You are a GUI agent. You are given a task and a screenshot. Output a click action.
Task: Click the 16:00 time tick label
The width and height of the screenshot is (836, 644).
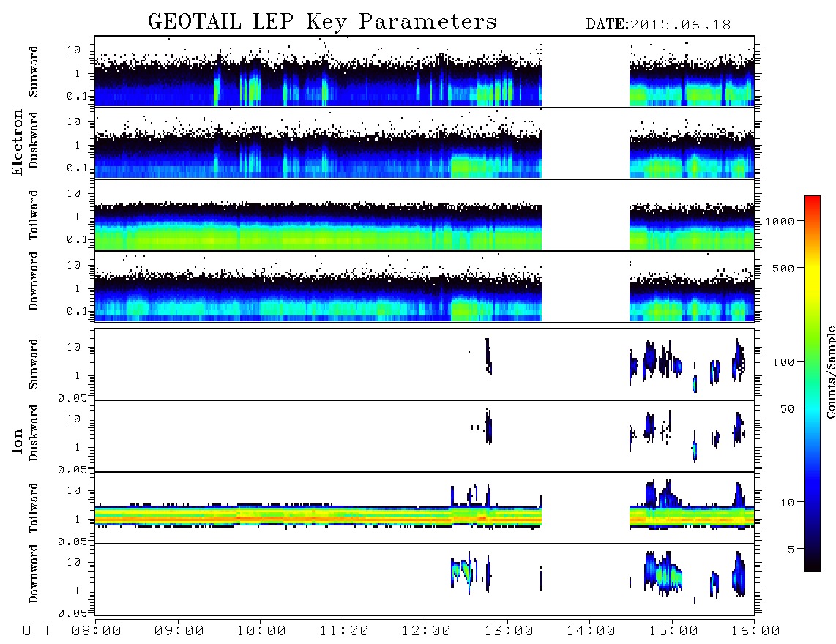(x=755, y=632)
